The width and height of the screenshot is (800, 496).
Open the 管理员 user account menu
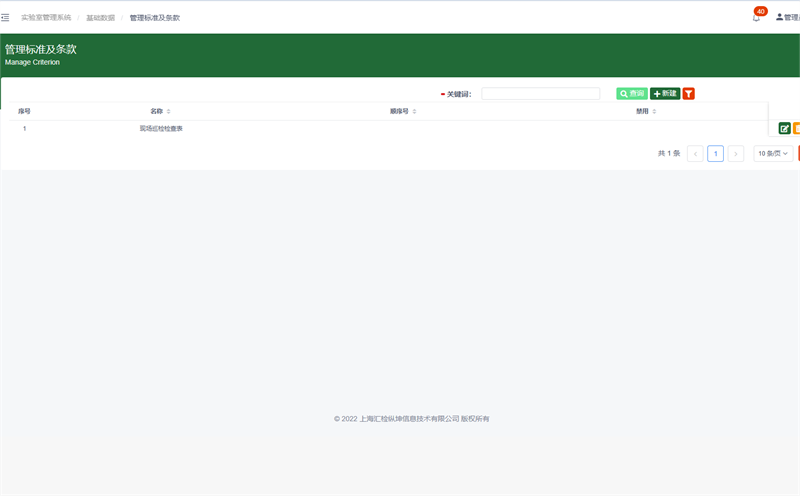click(787, 17)
